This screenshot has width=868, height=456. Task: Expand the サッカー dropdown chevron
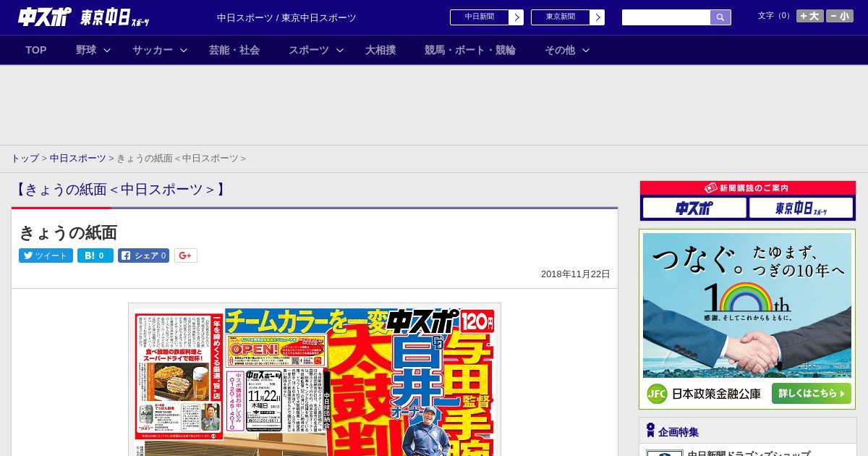coord(184,50)
